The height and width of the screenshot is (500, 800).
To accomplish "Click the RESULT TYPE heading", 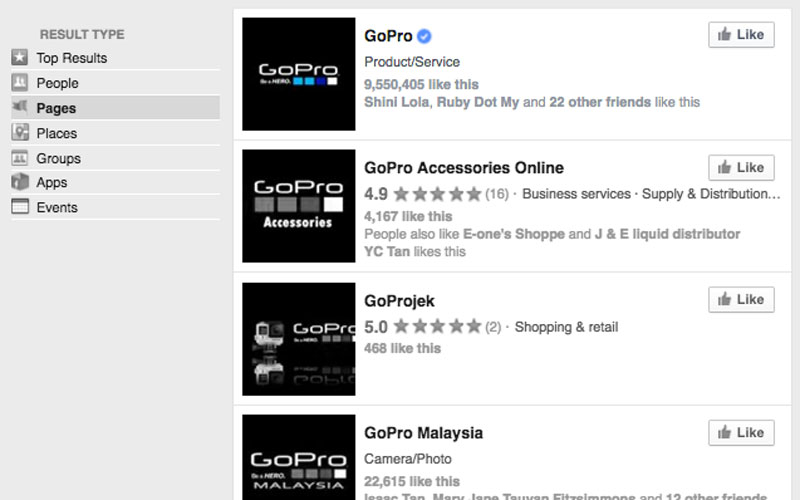I will point(82,34).
